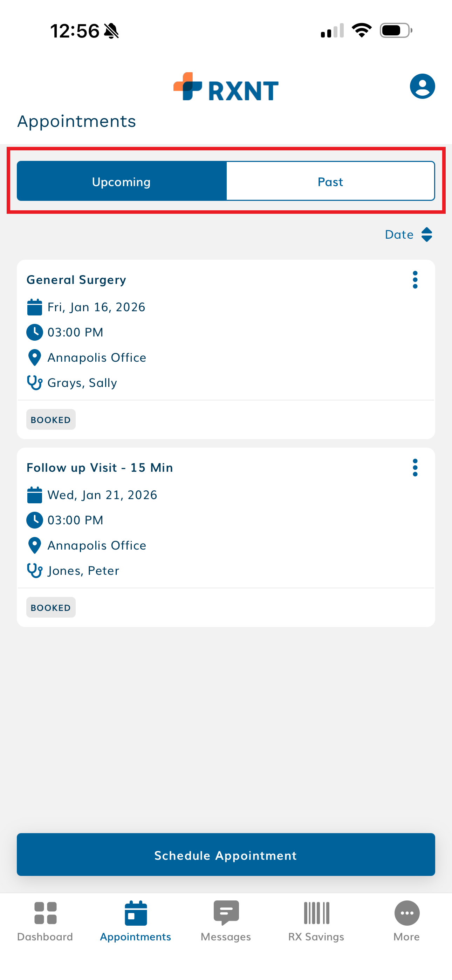Open options menu for General Surgery appointment
This screenshot has height=980, width=452.
(x=415, y=280)
